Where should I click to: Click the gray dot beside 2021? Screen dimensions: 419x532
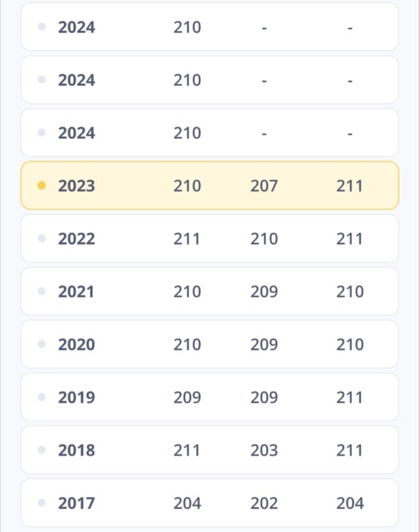(42, 291)
